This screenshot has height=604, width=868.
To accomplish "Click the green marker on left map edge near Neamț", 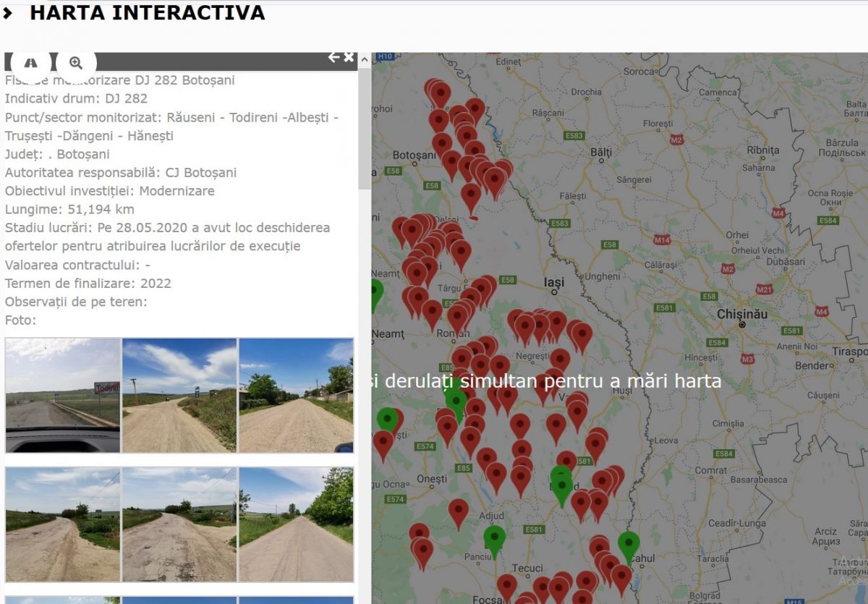I will tap(376, 293).
